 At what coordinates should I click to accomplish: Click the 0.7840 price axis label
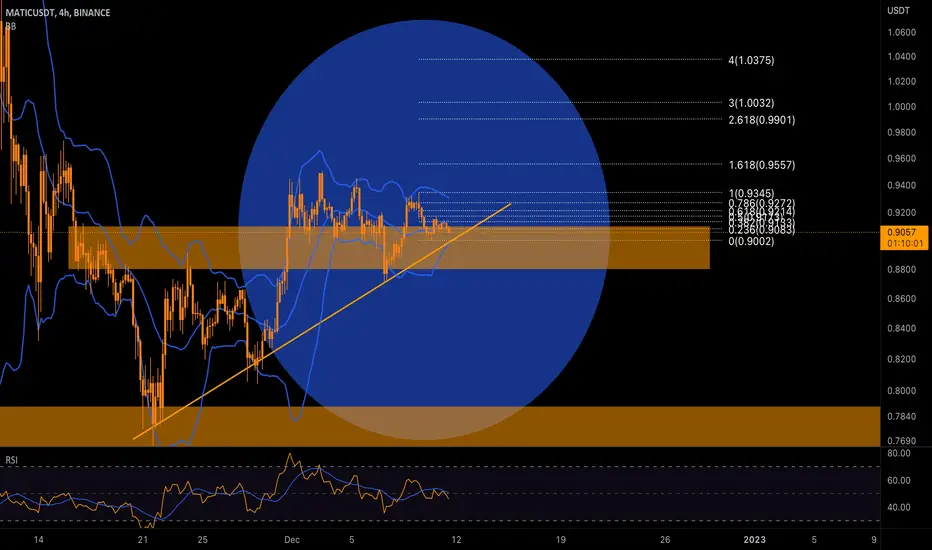point(901,416)
